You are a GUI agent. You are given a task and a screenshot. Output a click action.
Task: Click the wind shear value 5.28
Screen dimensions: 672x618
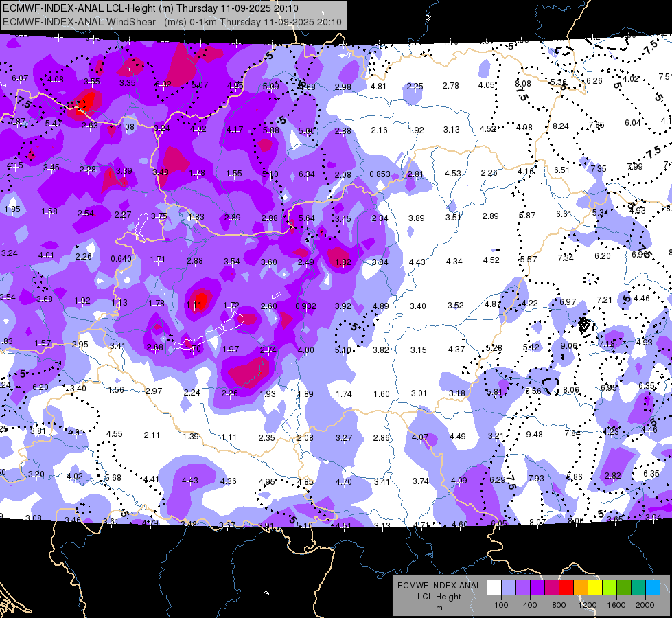[494, 347]
